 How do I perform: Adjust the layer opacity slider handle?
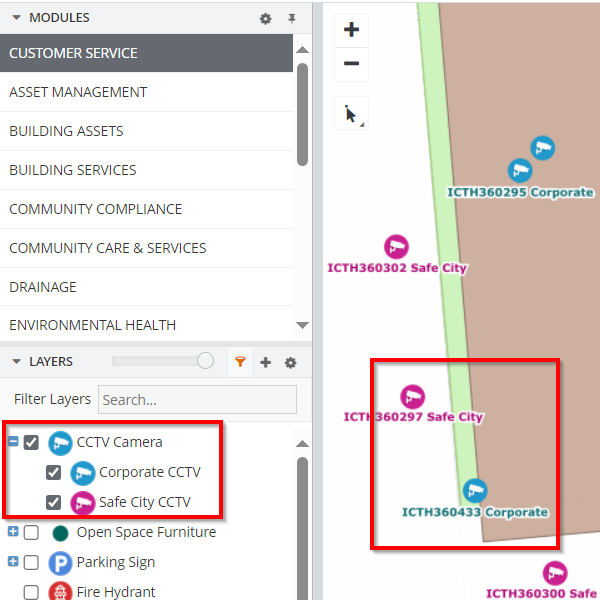coord(205,361)
